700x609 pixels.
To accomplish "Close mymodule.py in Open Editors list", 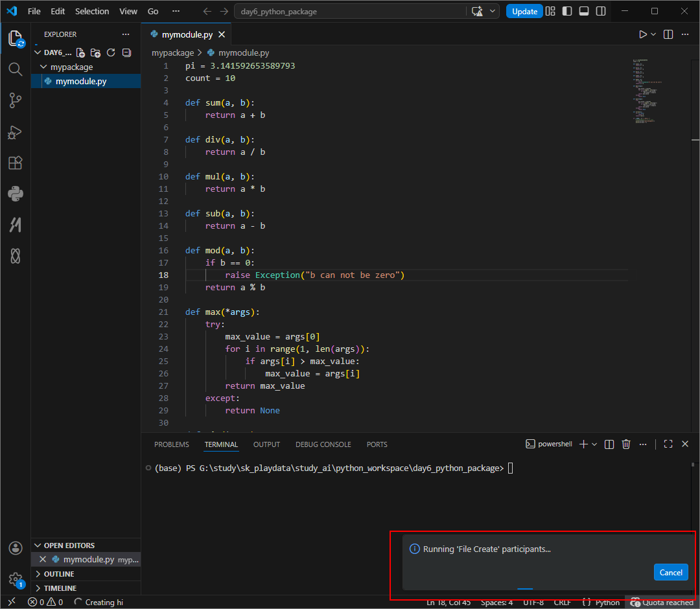I will point(43,559).
